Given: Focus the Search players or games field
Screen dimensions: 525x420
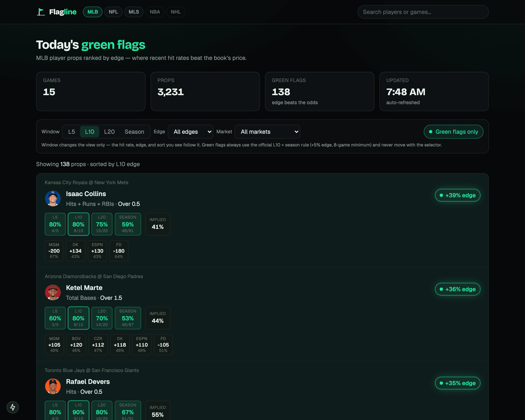Looking at the screenshot, I should pyautogui.click(x=423, y=12).
